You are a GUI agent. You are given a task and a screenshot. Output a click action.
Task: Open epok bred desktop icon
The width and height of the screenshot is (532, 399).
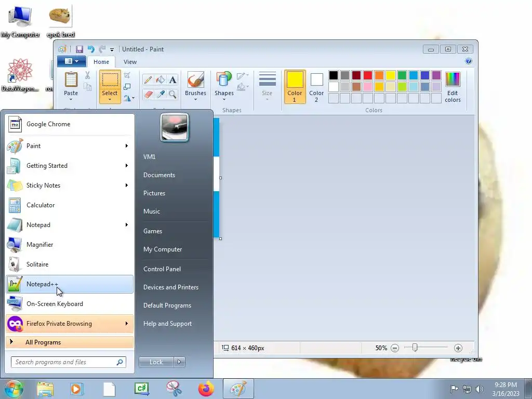61,22
